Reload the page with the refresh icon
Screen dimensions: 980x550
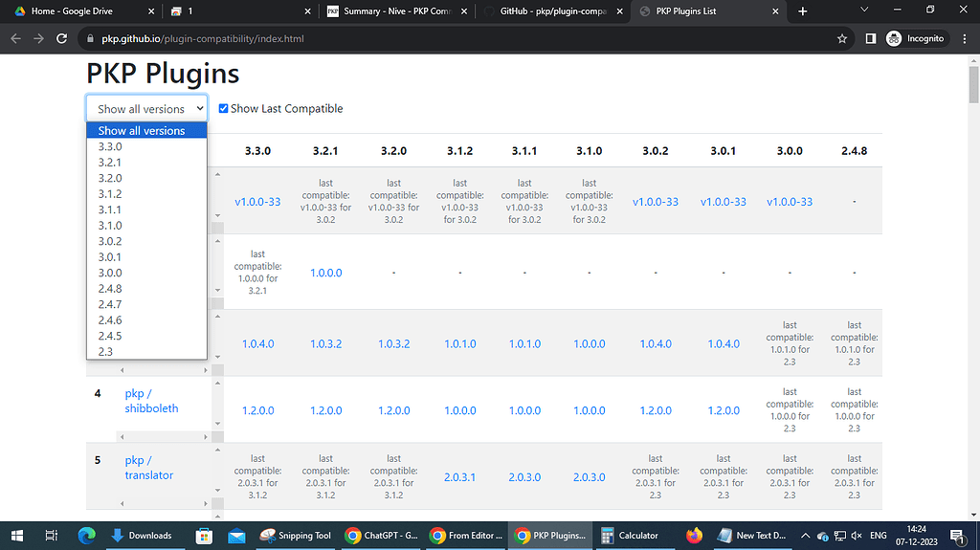click(62, 39)
